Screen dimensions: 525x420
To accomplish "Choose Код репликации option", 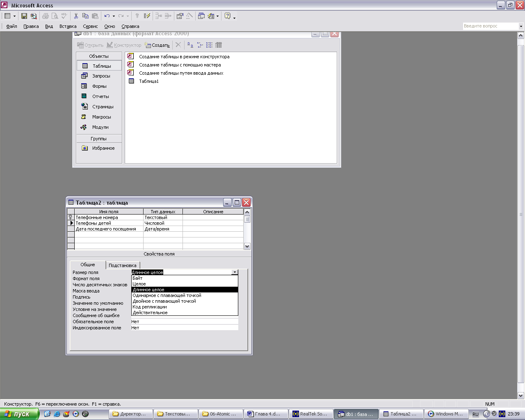I will click(185, 307).
